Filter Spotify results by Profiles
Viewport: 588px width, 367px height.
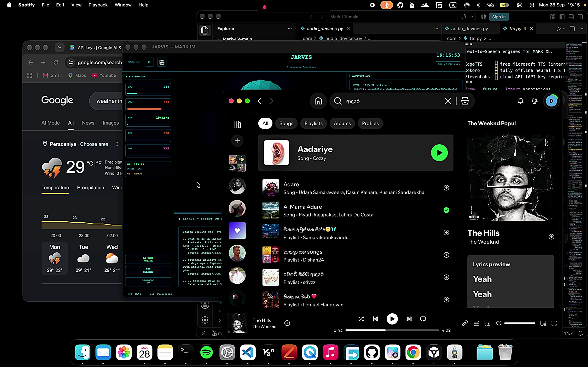[x=370, y=123]
